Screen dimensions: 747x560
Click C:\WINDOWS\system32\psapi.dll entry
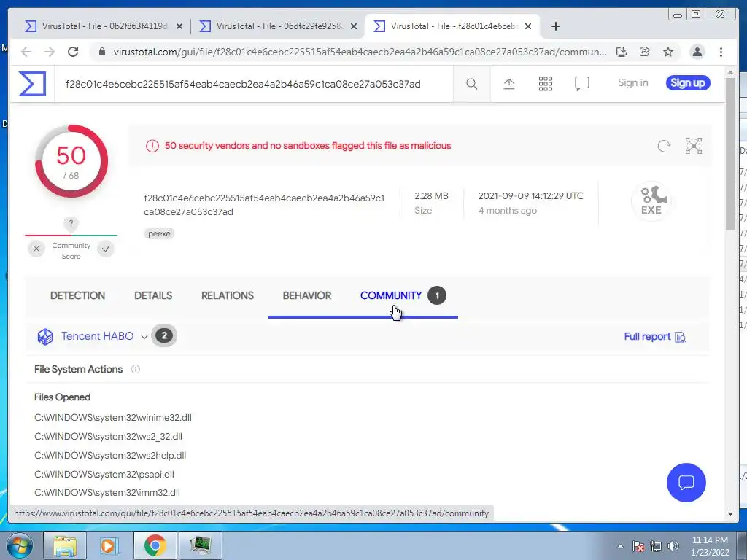click(104, 474)
